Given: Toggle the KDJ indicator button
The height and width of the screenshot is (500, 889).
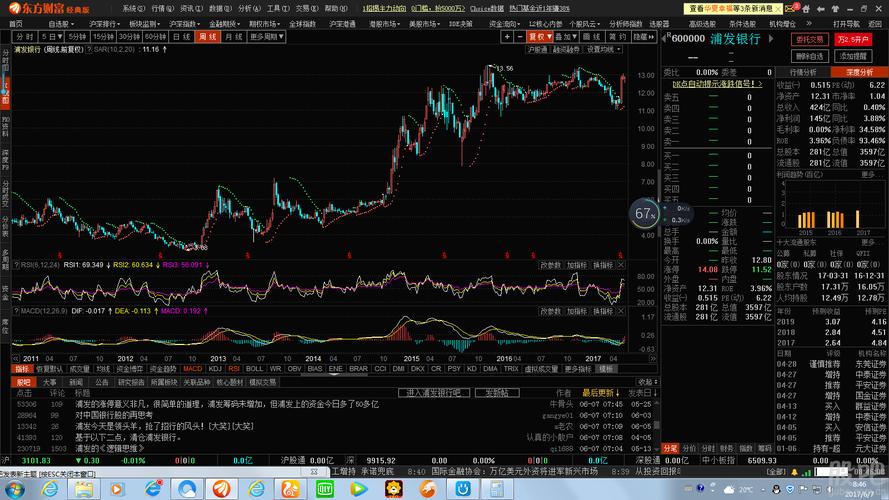Looking at the screenshot, I should pyautogui.click(x=215, y=369).
